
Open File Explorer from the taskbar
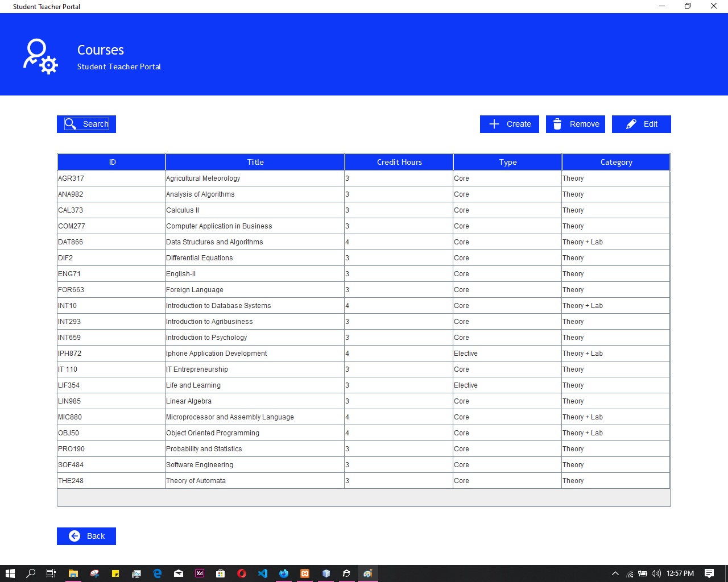coord(73,573)
